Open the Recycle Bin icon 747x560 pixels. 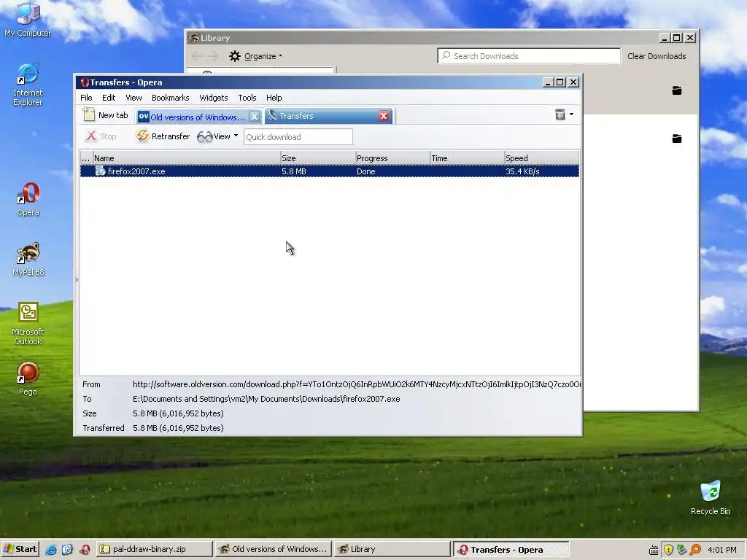coord(711,497)
